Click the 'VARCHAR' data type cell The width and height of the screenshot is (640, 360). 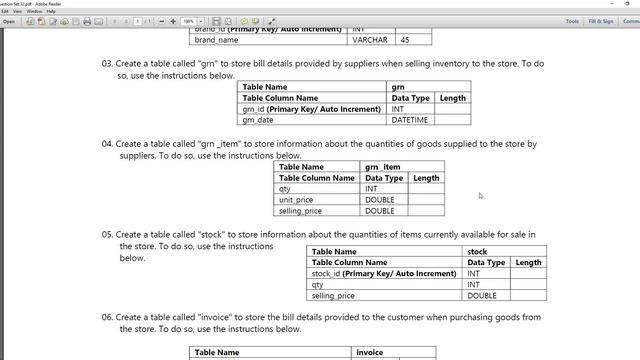coord(371,40)
